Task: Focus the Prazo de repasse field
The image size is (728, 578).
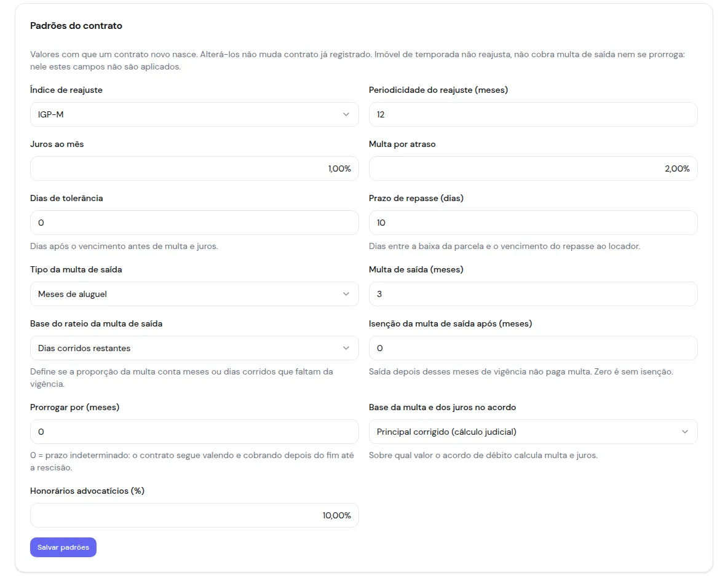Action: click(x=533, y=223)
